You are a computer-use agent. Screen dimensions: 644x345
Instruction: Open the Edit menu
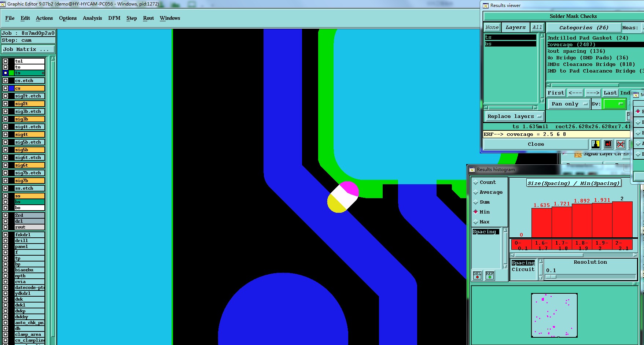coord(25,18)
